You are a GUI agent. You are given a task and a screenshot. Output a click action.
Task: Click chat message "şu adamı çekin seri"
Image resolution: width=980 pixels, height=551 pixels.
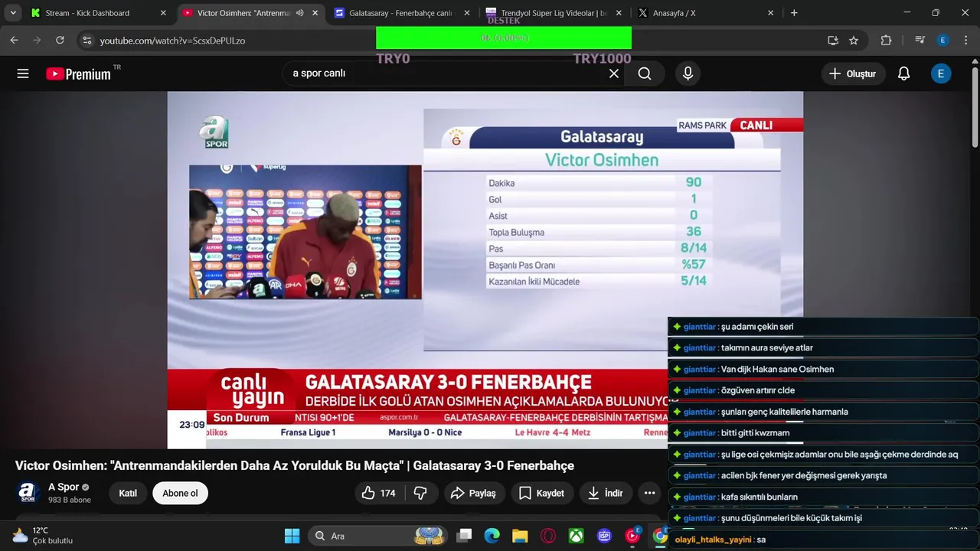[x=757, y=327]
